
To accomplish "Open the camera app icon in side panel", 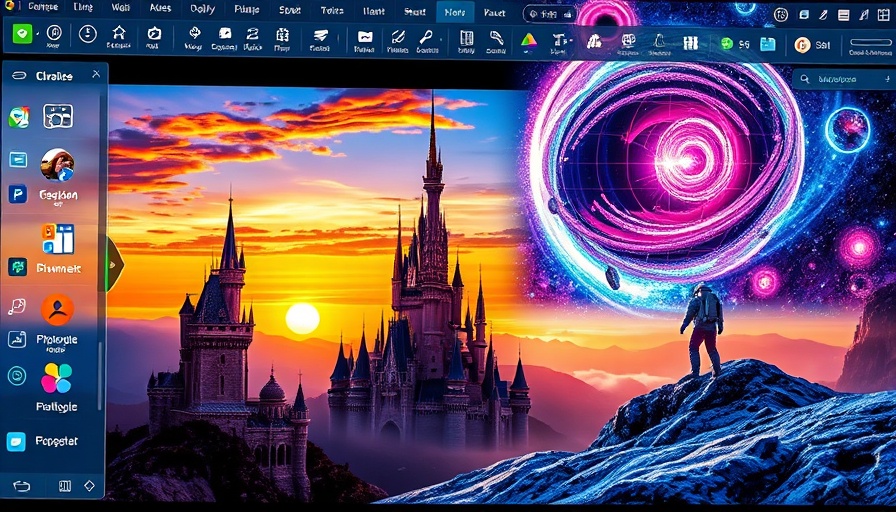I will pyautogui.click(x=58, y=116).
